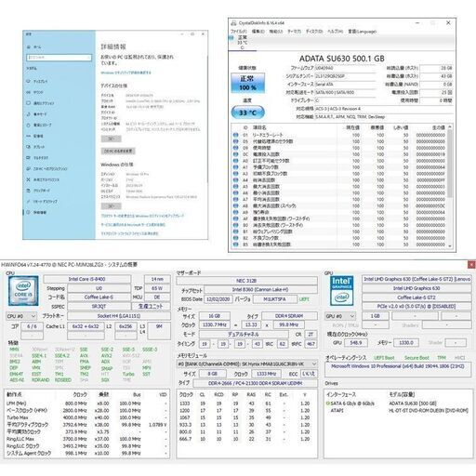
Task: Click the status icon for SMART ID A9
Action: (x=235, y=212)
